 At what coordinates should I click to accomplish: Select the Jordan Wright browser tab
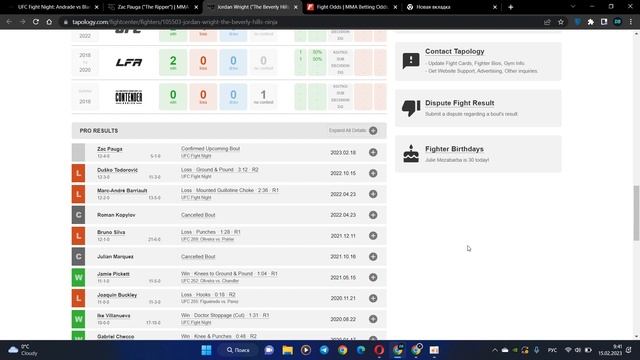click(x=253, y=7)
